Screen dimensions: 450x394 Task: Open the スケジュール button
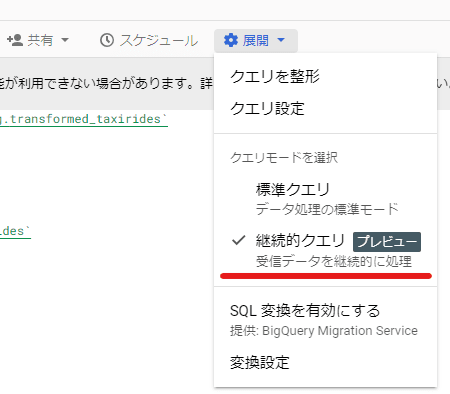pyautogui.click(x=149, y=40)
